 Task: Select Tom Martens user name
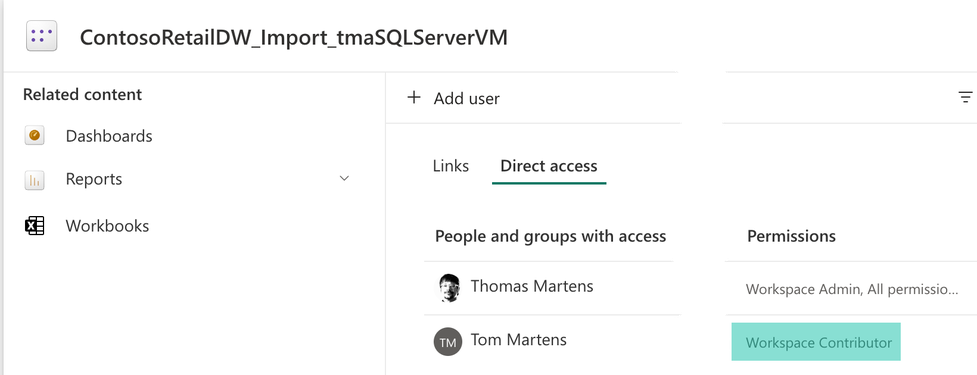[x=518, y=339]
